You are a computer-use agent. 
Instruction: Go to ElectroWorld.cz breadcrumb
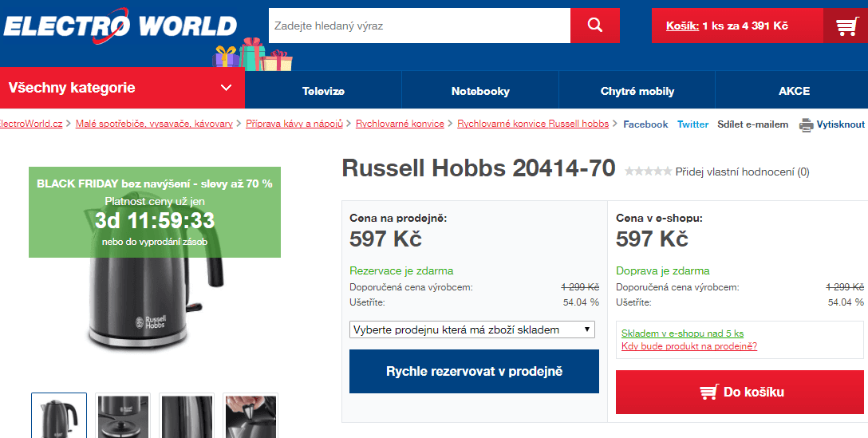click(30, 124)
